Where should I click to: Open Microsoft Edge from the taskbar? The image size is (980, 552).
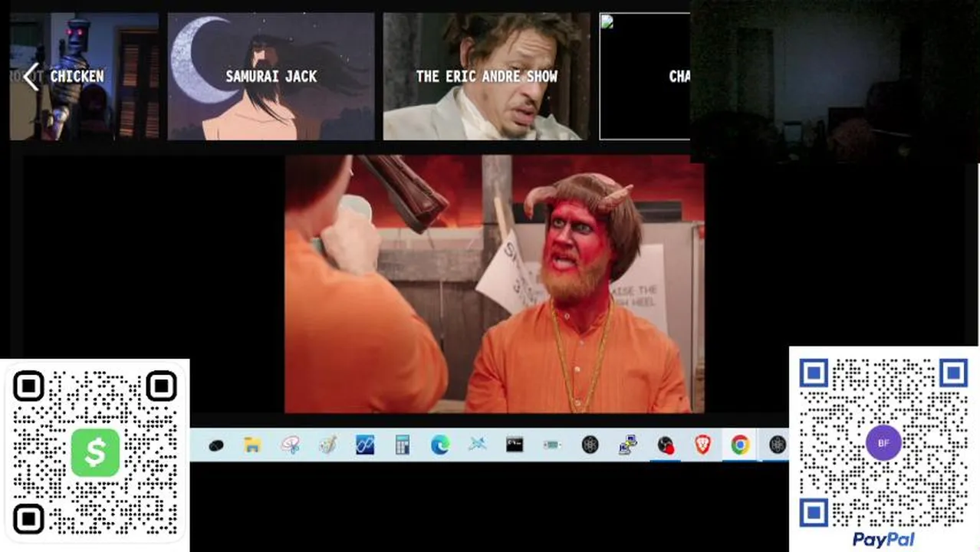click(440, 445)
